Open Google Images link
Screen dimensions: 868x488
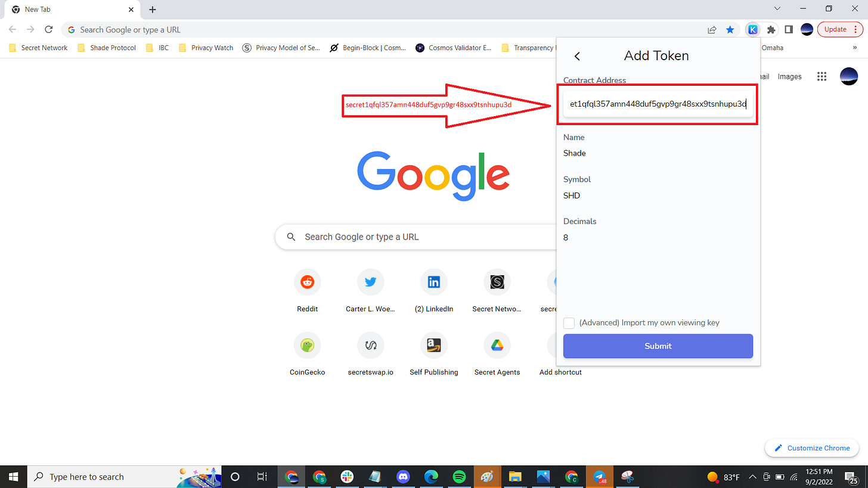click(789, 76)
